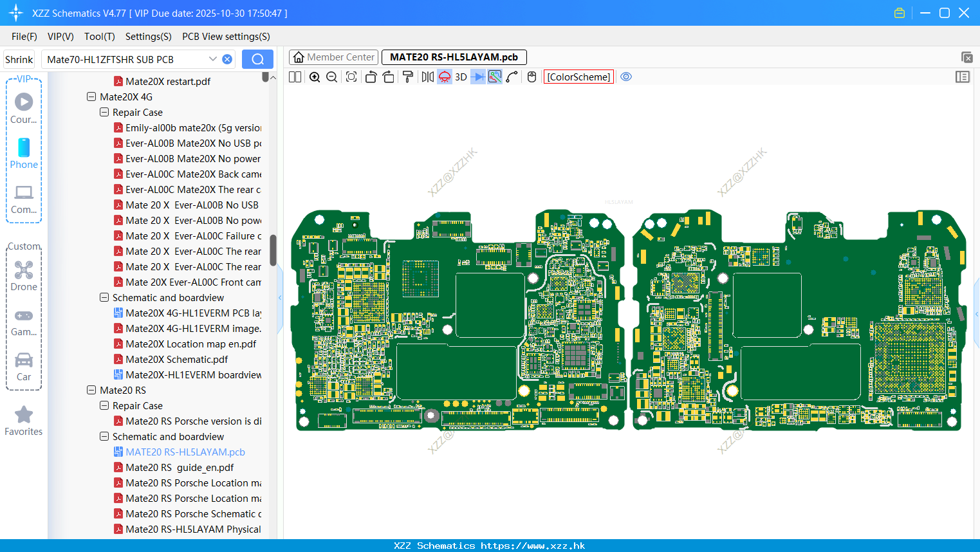This screenshot has width=980, height=552.
Task: Open the mouse settings icon
Action: click(532, 77)
